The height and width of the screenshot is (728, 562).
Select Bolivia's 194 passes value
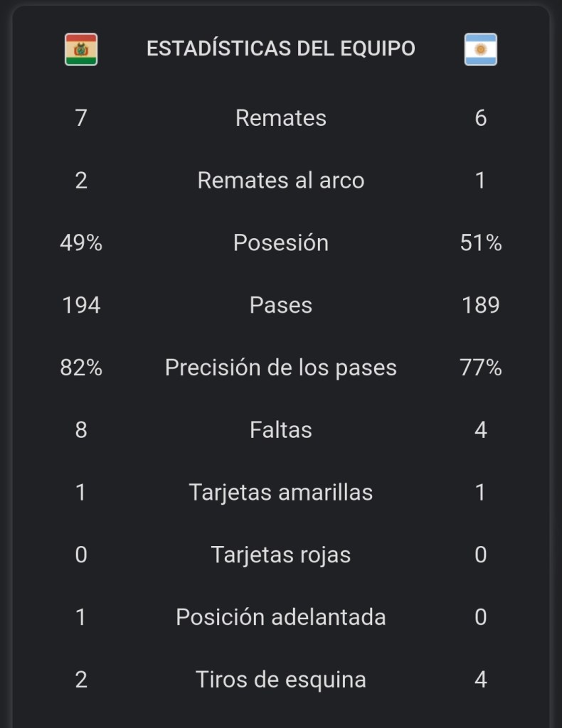pos(81,305)
